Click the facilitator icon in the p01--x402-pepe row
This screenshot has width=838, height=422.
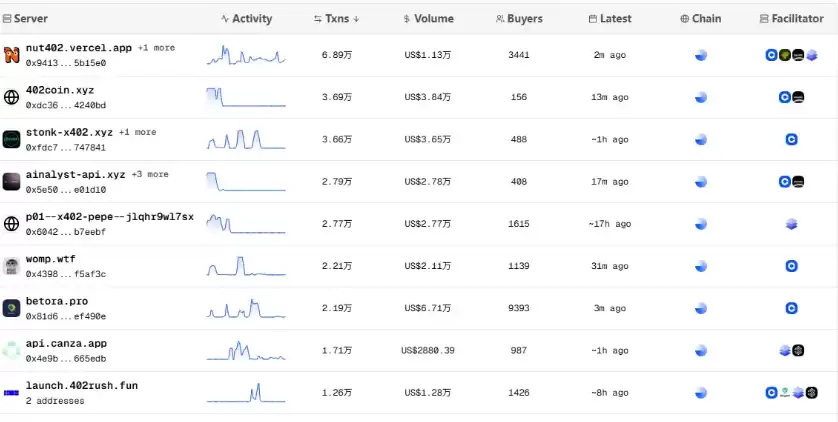(x=791, y=224)
